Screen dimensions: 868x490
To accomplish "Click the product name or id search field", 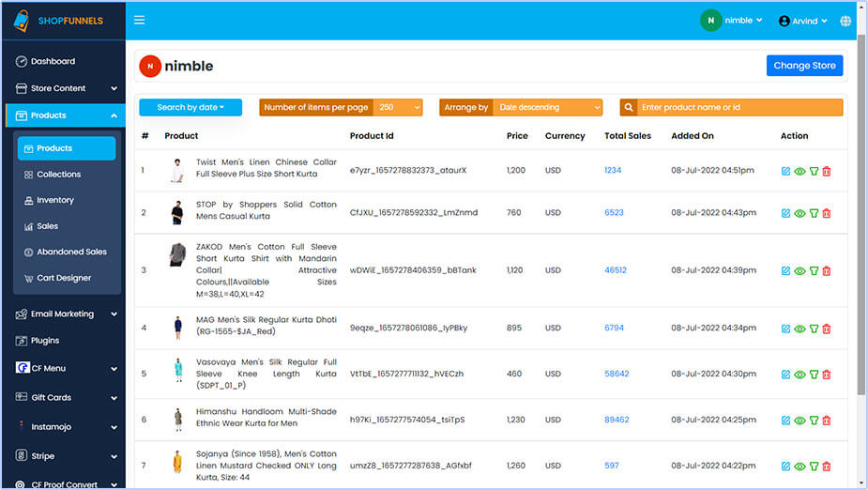I will [x=740, y=107].
